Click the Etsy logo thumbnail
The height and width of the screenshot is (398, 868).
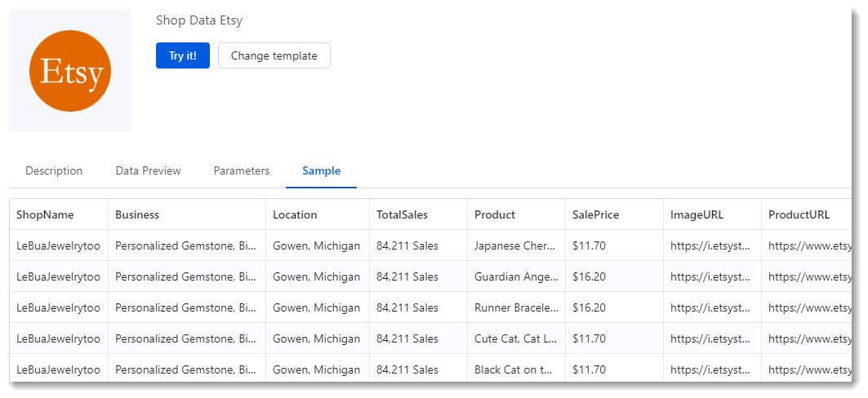tap(70, 71)
